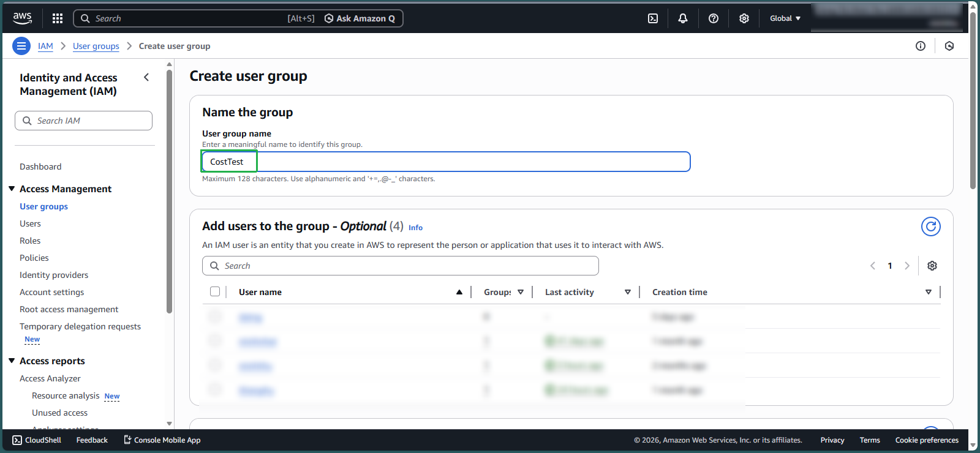Open CloudShell from the footer
The height and width of the screenshot is (453, 980).
[37, 440]
